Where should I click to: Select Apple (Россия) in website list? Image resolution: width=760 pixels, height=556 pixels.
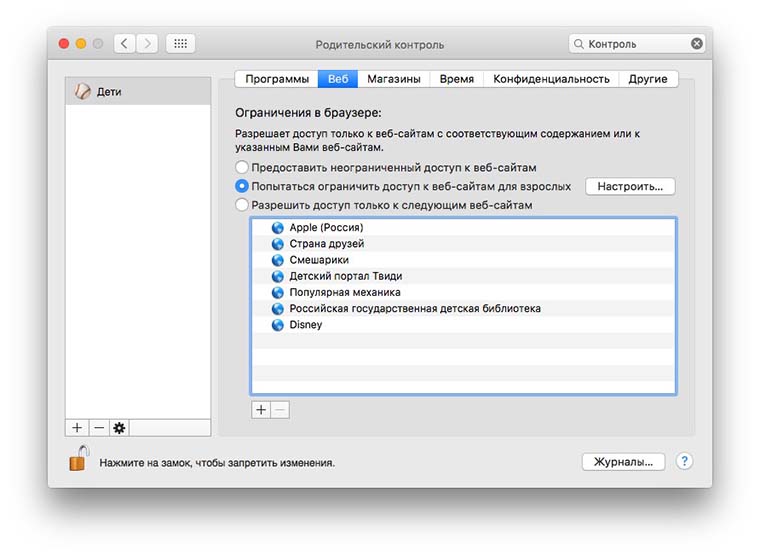click(463, 227)
